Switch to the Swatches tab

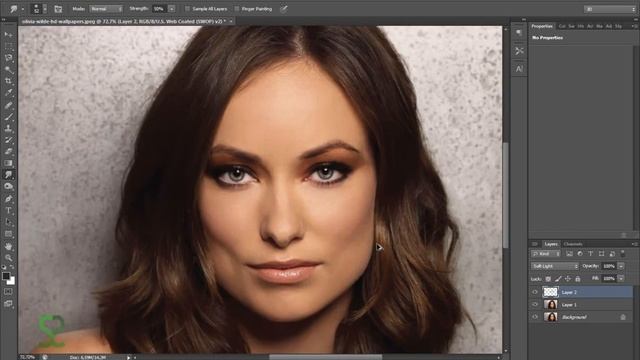571,26
